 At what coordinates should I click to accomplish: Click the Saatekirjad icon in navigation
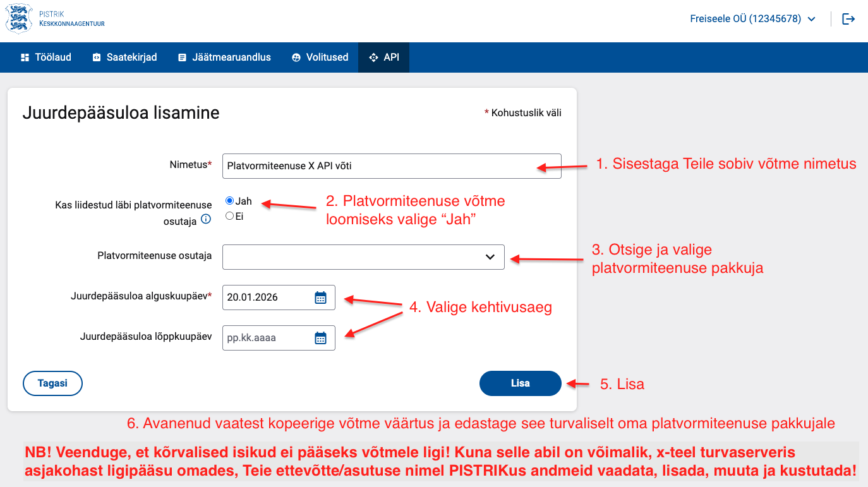[97, 57]
